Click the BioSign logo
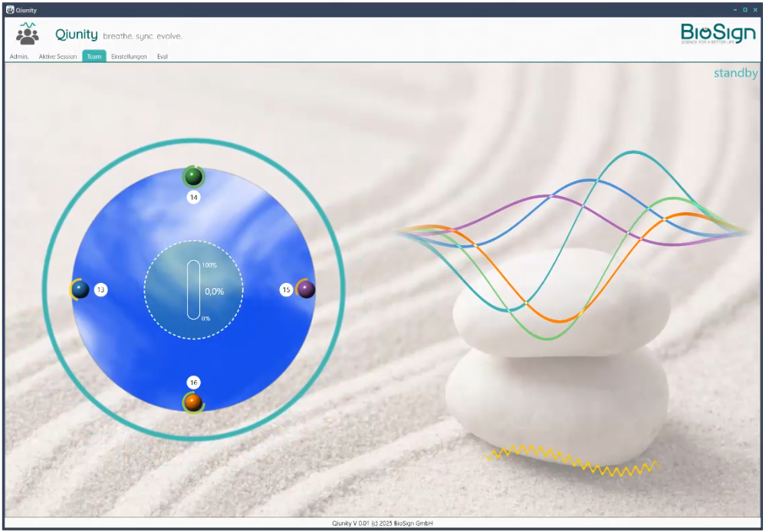The width and height of the screenshot is (766, 532). (x=718, y=34)
